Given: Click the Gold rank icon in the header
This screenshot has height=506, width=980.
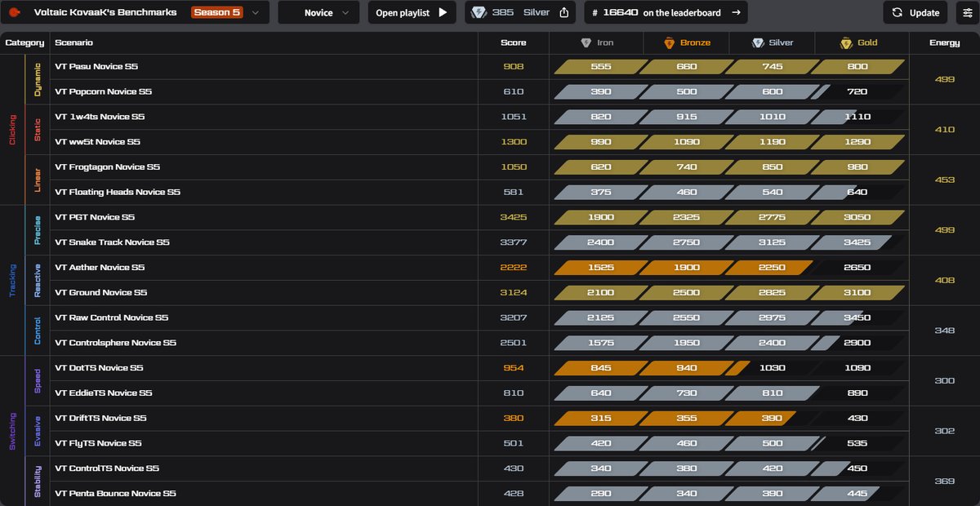Looking at the screenshot, I should pyautogui.click(x=846, y=42).
